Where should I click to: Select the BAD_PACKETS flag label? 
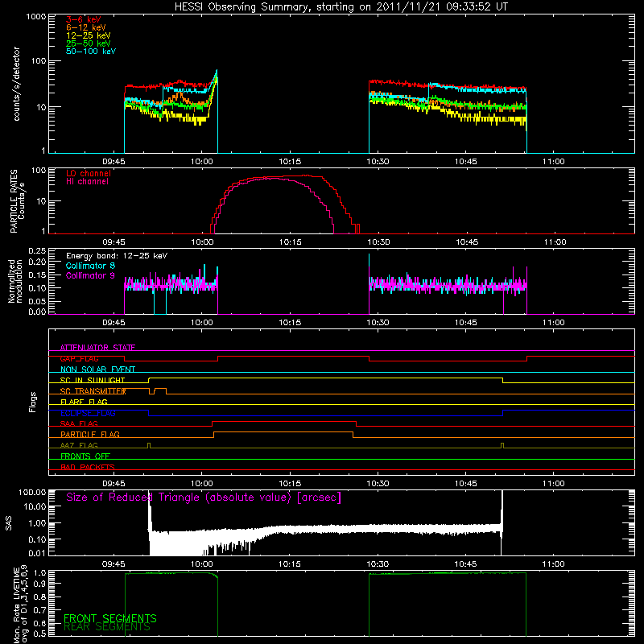point(88,467)
